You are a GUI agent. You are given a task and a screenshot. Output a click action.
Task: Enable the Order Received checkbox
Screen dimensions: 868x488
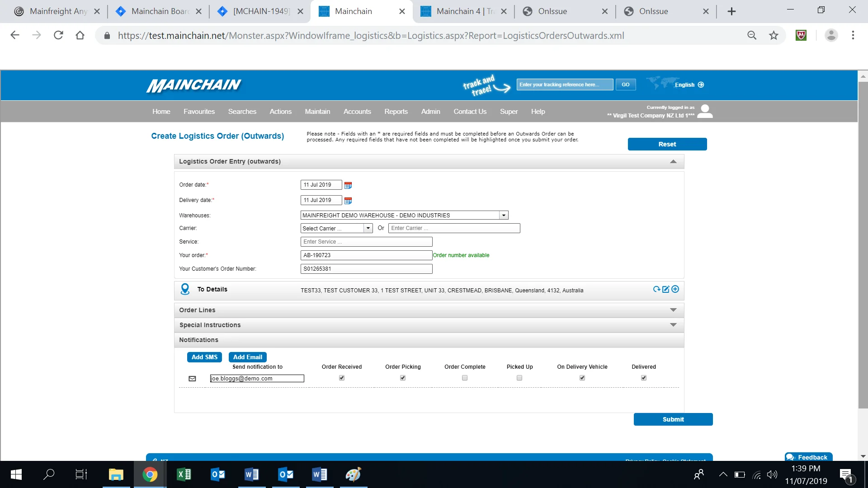(342, 378)
